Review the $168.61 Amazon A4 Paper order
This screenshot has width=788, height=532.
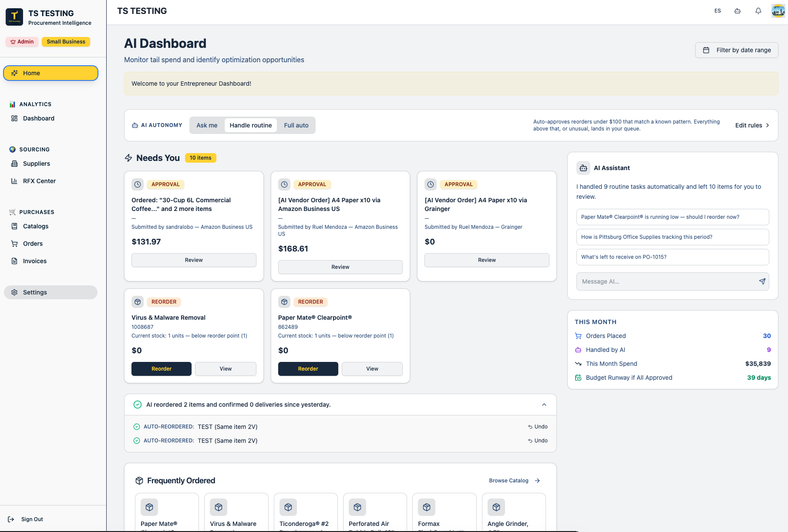(340, 267)
